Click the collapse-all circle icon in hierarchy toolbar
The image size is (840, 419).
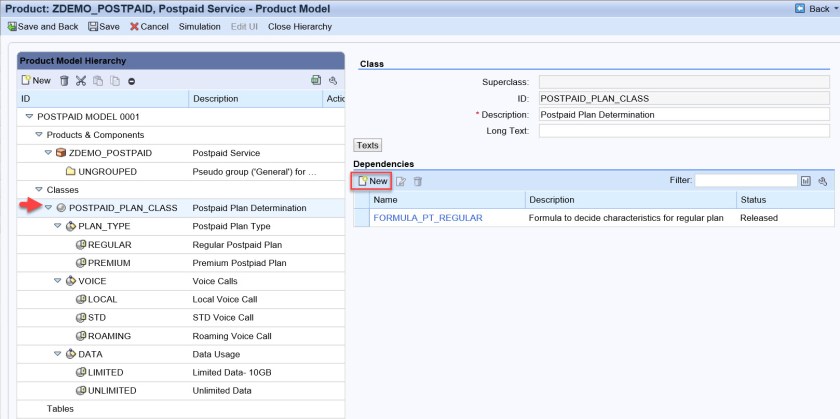pyautogui.click(x=131, y=80)
